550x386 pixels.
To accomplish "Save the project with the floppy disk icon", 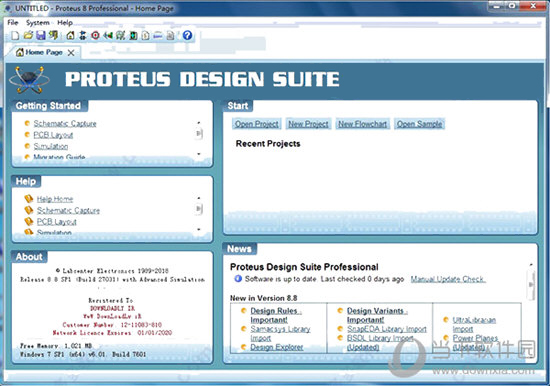I will pyautogui.click(x=41, y=35).
